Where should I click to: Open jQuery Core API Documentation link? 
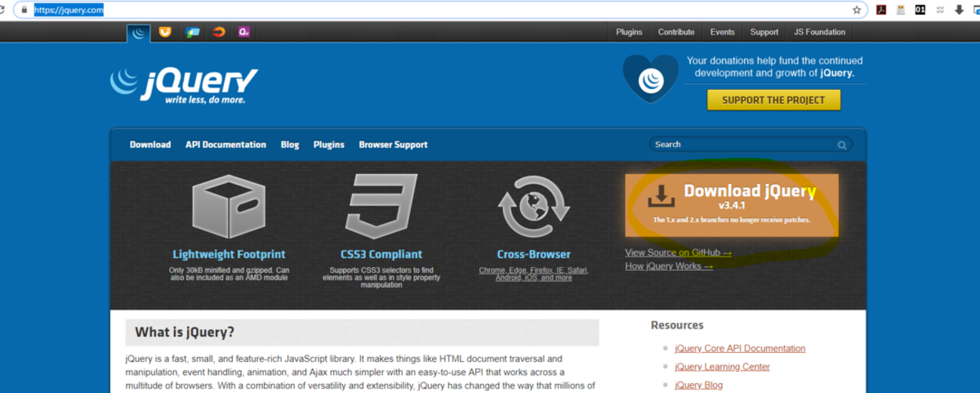pos(740,348)
